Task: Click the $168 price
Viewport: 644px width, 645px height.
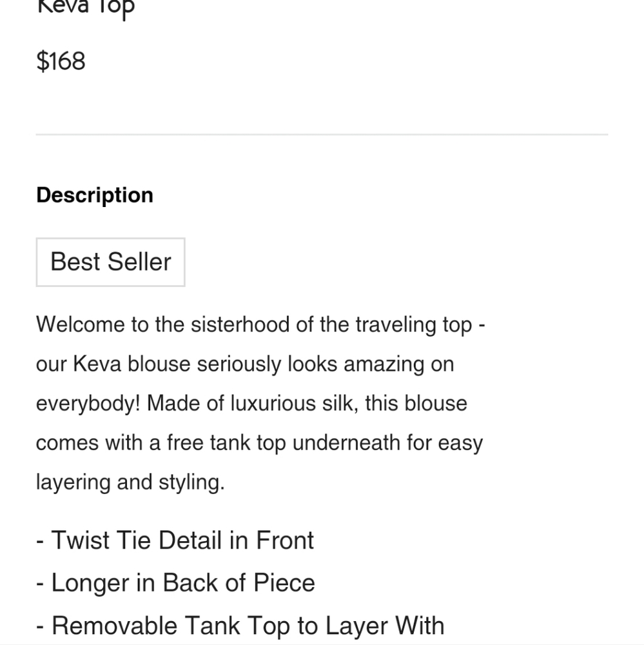Action: [61, 61]
